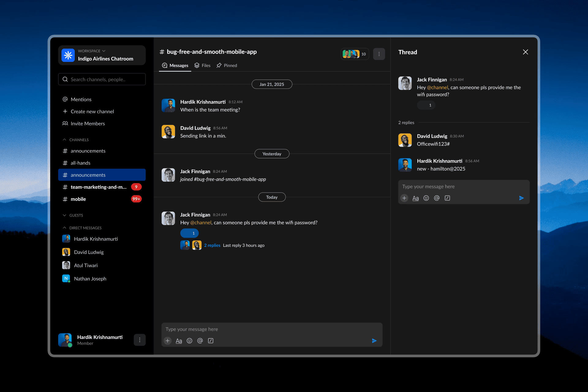Open the thread via the 2 replies link
Image resolution: width=588 pixels, height=392 pixels.
[212, 245]
